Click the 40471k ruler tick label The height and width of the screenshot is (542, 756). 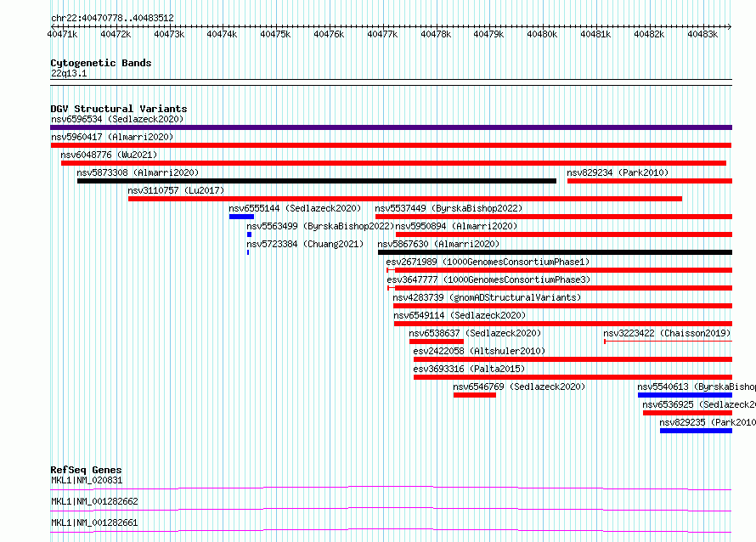tap(62, 34)
